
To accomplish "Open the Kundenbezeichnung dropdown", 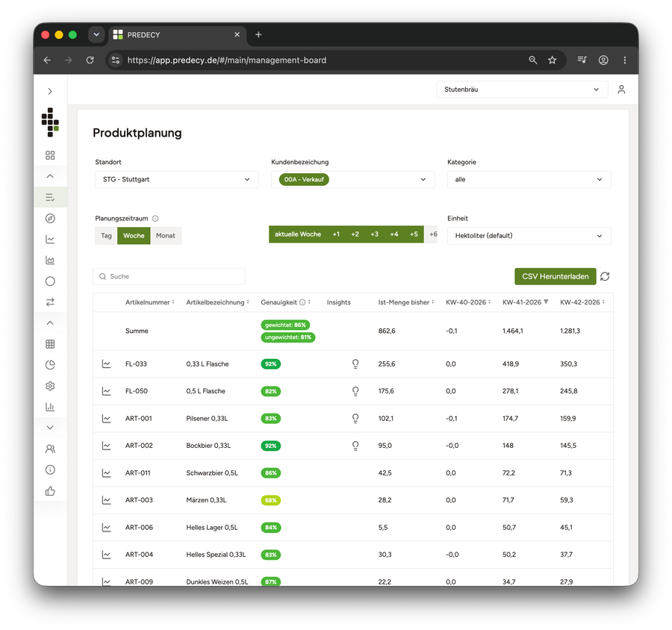I will click(352, 180).
